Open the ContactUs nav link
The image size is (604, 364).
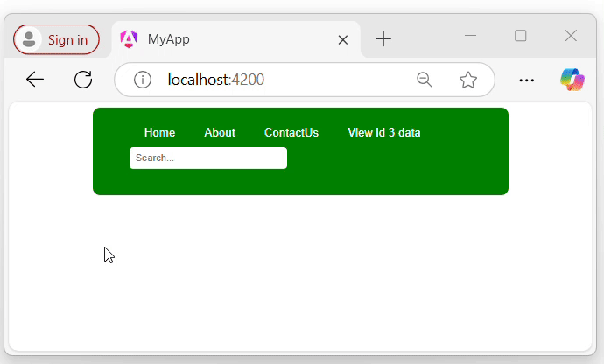[x=291, y=132]
